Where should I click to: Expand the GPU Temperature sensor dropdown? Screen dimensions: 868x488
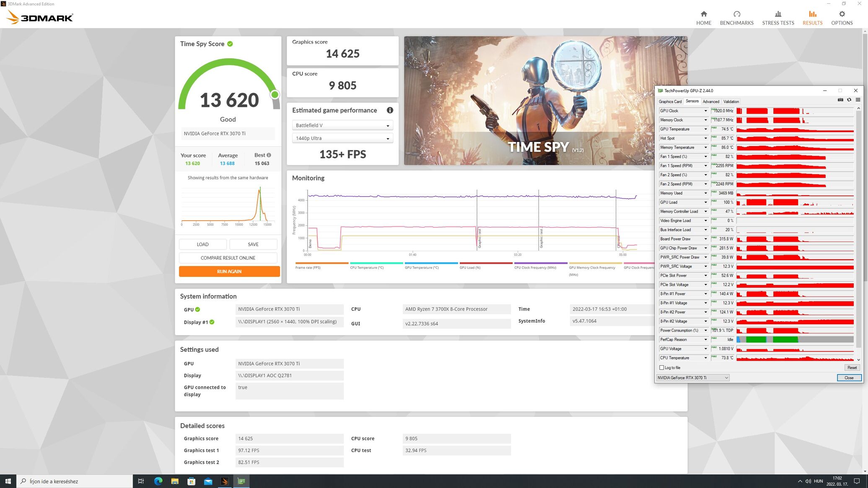click(705, 129)
